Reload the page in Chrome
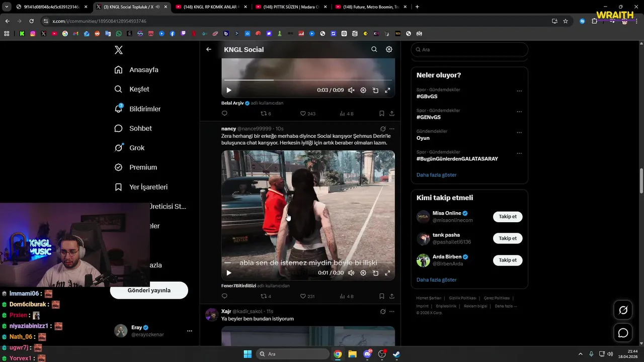The height and width of the screenshot is (362, 644). click(x=31, y=21)
